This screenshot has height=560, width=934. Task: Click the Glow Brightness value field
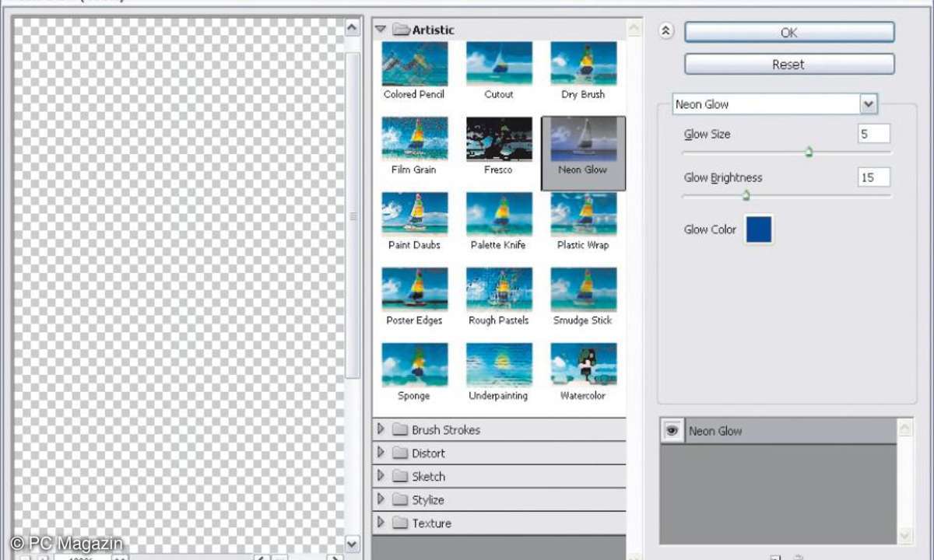[874, 177]
